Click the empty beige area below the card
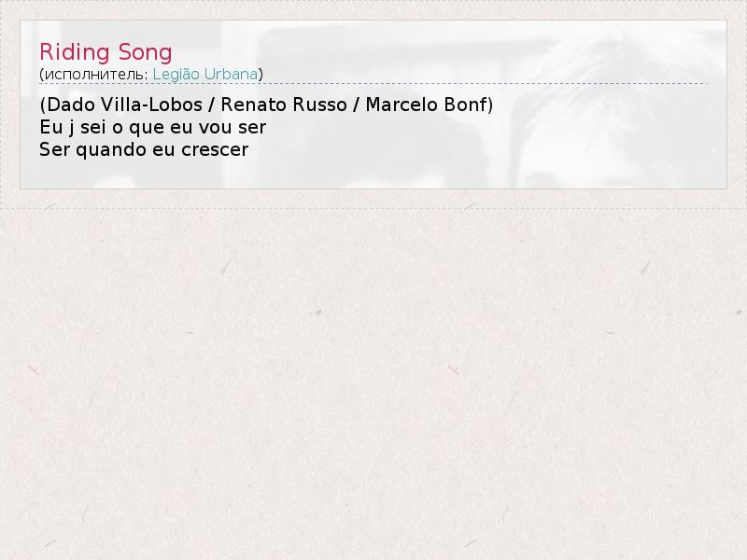 (x=373, y=381)
